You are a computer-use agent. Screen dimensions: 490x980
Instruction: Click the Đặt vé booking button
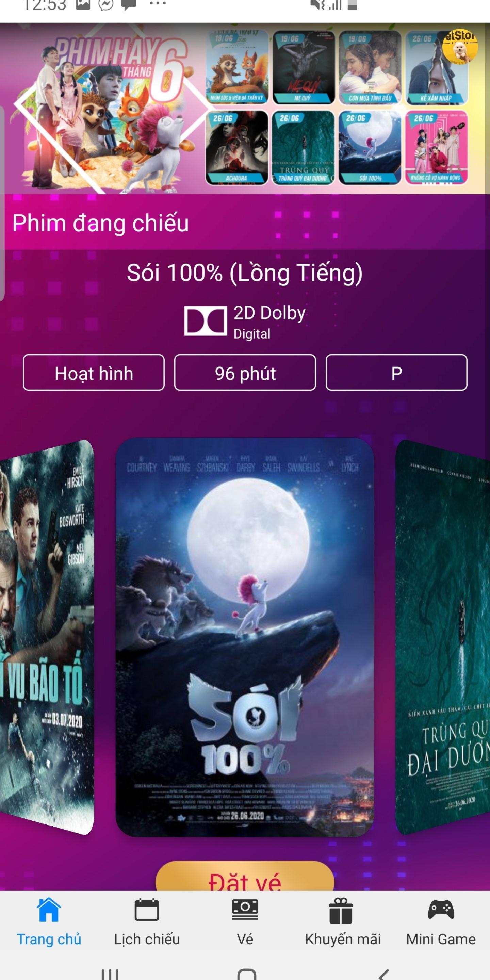[x=245, y=876]
